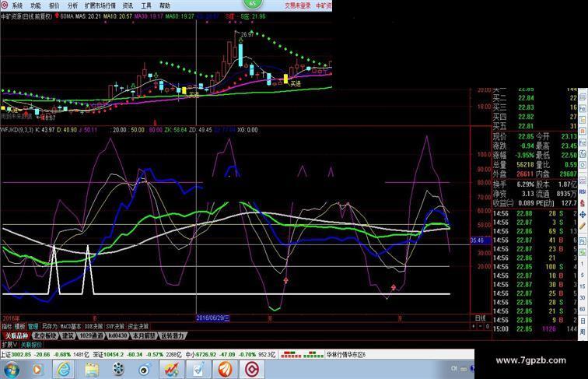This screenshot has width=588, height=379.
Task: Click the 深证 index value 10454.2
Action: (114, 354)
